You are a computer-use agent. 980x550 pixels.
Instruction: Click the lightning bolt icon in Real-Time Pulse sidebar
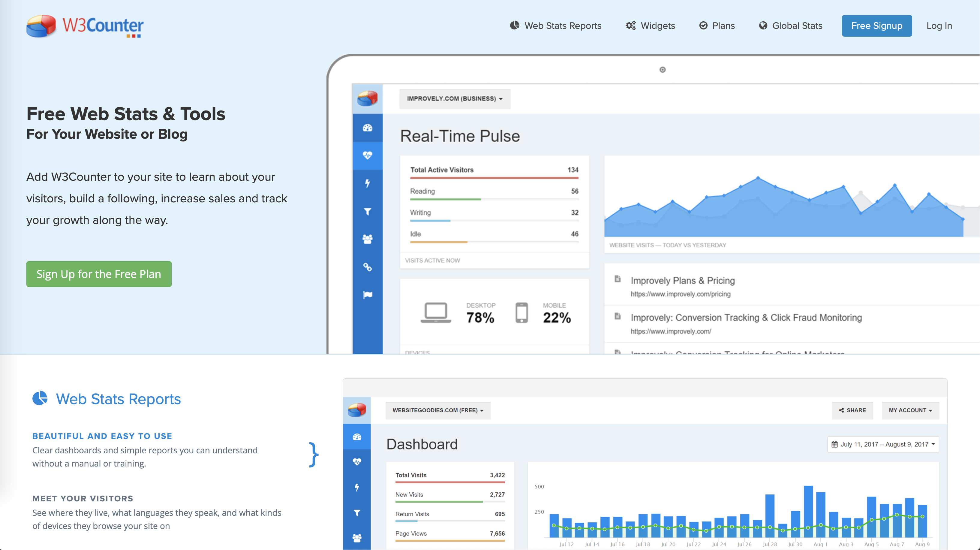pyautogui.click(x=368, y=183)
